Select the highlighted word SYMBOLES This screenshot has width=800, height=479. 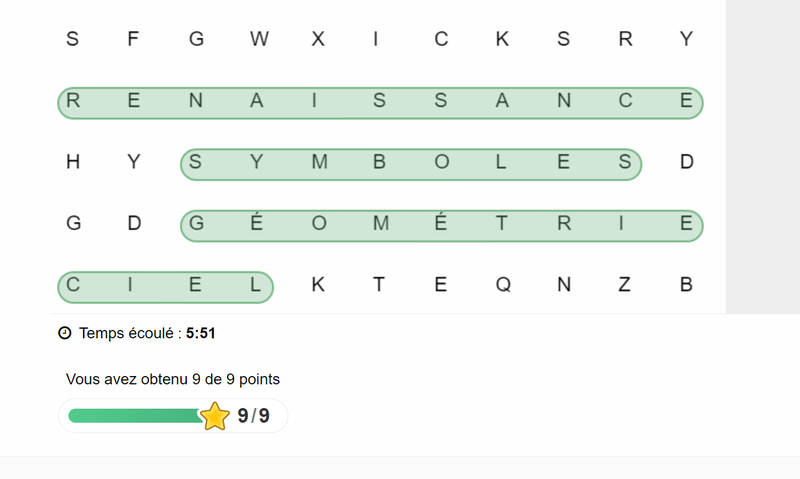pyautogui.click(x=410, y=164)
